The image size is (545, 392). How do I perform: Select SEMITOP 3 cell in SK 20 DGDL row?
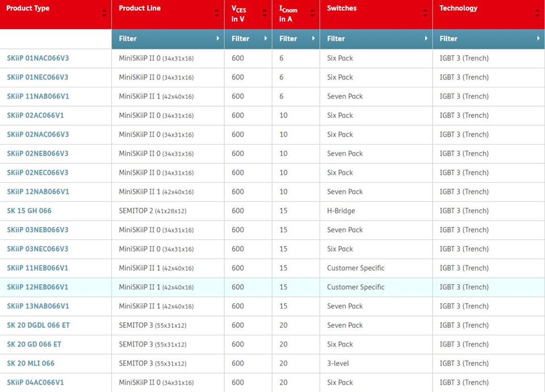click(153, 325)
